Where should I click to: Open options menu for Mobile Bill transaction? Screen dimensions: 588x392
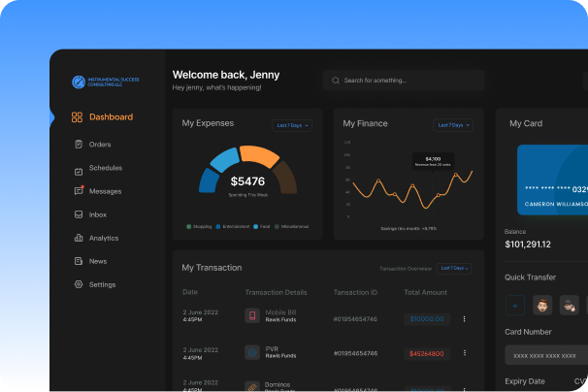click(x=464, y=318)
